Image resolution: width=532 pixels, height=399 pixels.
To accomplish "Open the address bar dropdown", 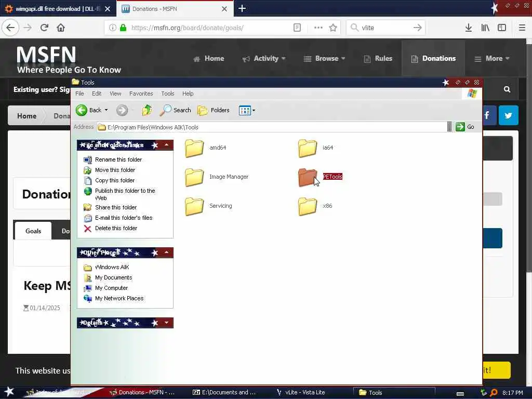I will [449, 127].
